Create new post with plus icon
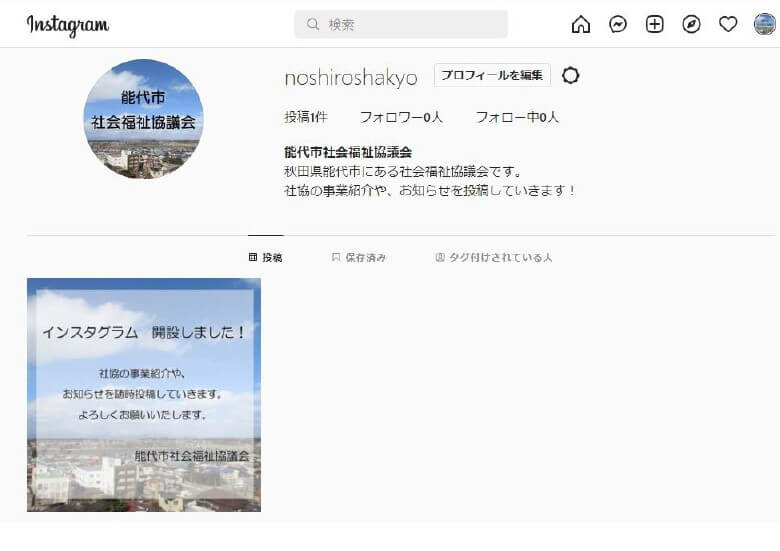 655,24
